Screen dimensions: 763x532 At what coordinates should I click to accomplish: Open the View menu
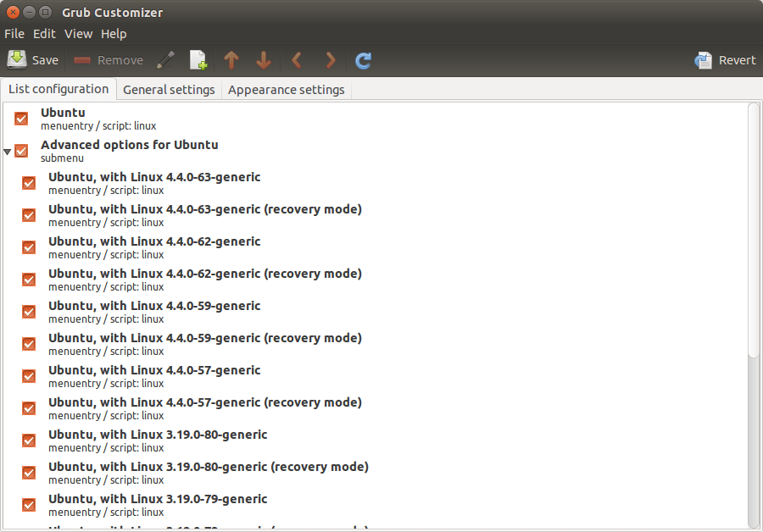click(x=78, y=34)
